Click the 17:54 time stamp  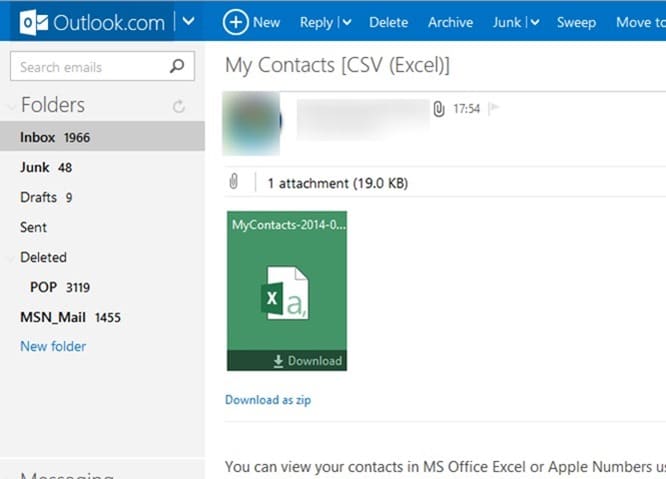(466, 109)
